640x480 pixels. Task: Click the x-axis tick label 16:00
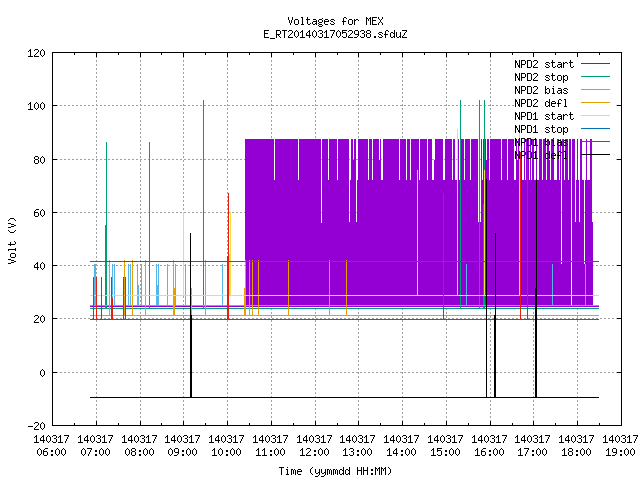(x=489, y=452)
